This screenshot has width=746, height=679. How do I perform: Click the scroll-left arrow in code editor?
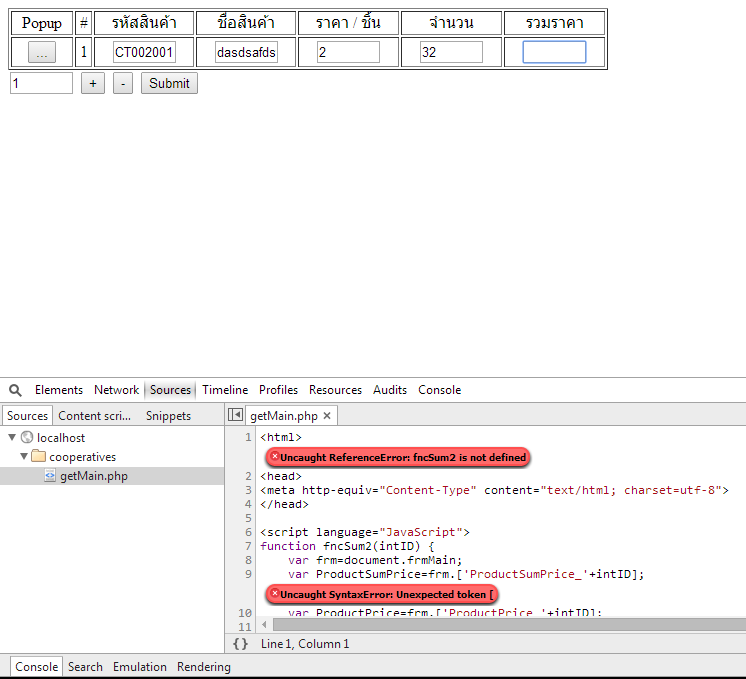point(265,624)
